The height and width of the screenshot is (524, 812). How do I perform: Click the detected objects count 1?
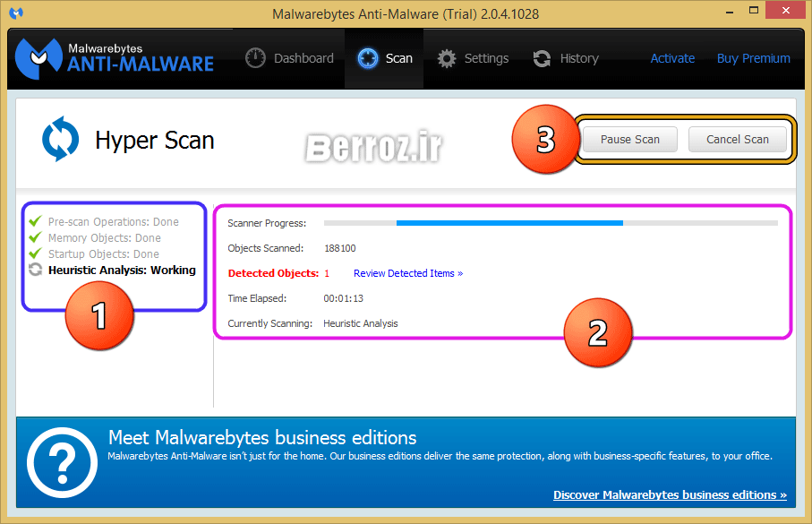click(327, 273)
